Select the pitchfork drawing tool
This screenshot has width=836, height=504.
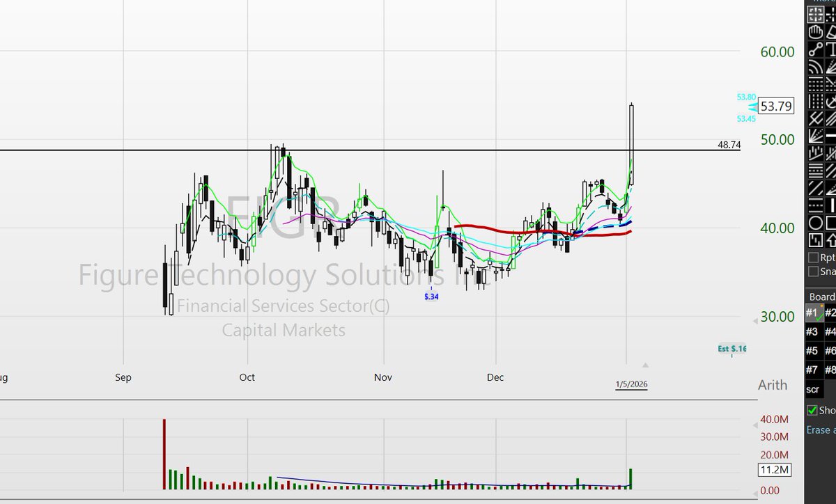click(x=815, y=118)
